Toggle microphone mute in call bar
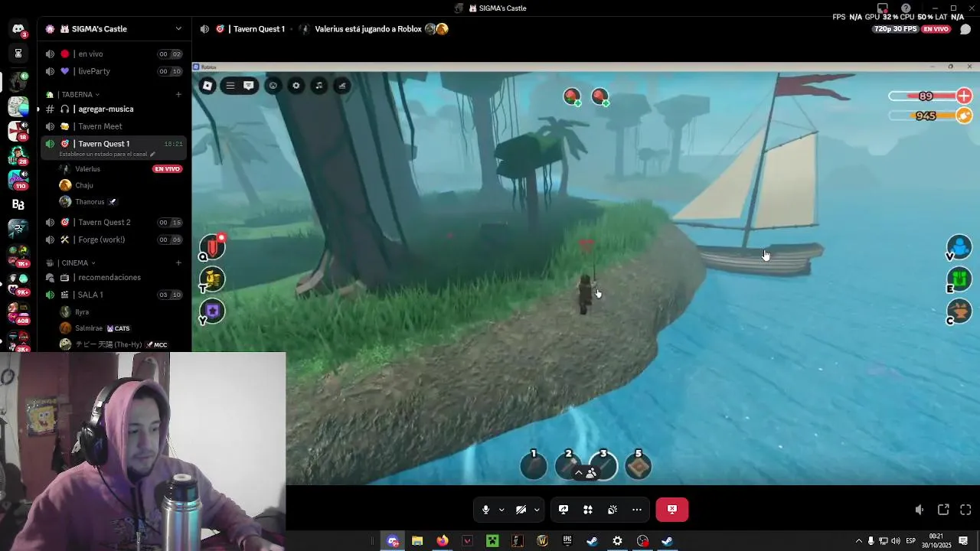Image resolution: width=980 pixels, height=551 pixels. click(485, 510)
